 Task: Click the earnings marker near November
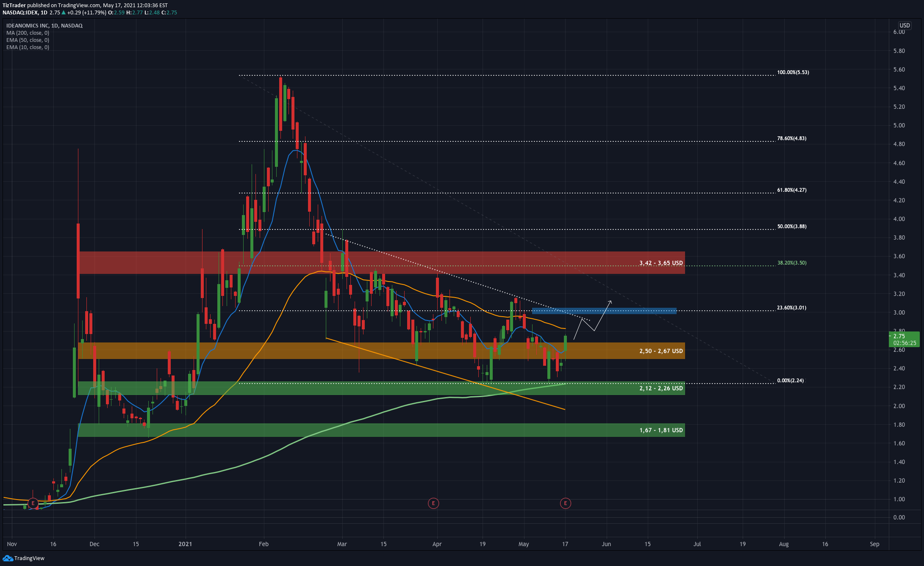coord(33,503)
